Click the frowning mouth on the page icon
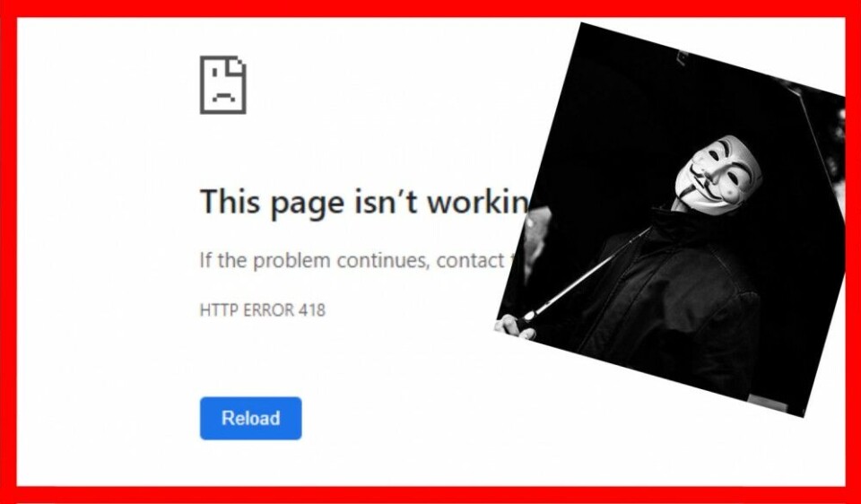Screen dimensions: 861x504 click(223, 98)
